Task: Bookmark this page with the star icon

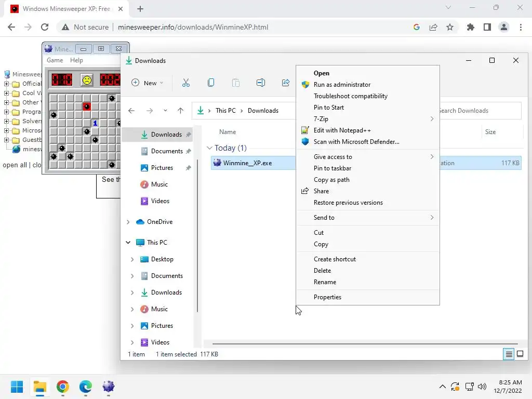Action: (450, 27)
